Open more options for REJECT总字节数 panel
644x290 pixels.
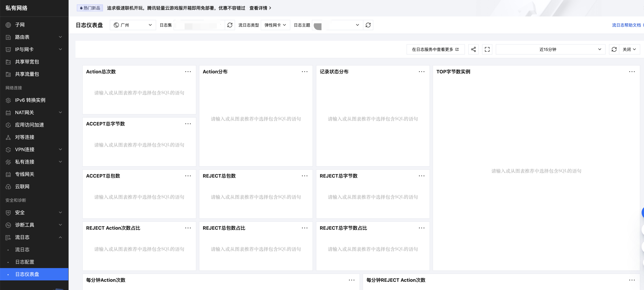[x=421, y=176]
